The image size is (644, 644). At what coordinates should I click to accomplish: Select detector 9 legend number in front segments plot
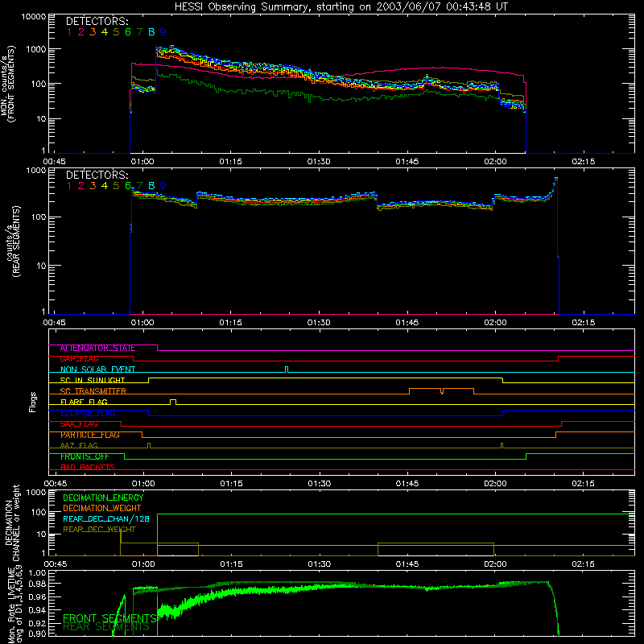[x=163, y=32]
